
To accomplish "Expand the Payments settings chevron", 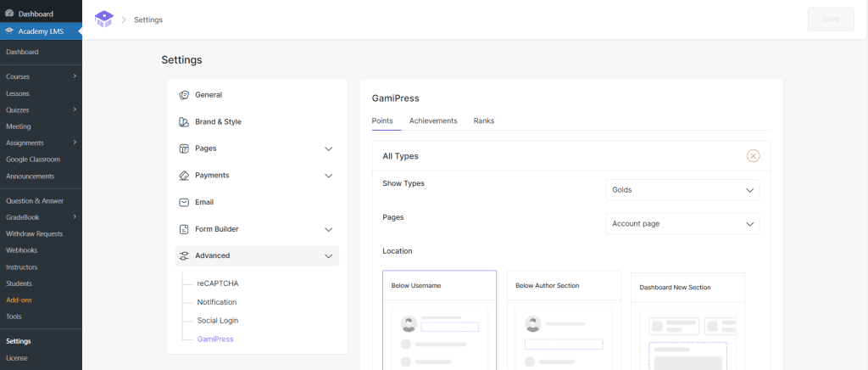I will [328, 176].
